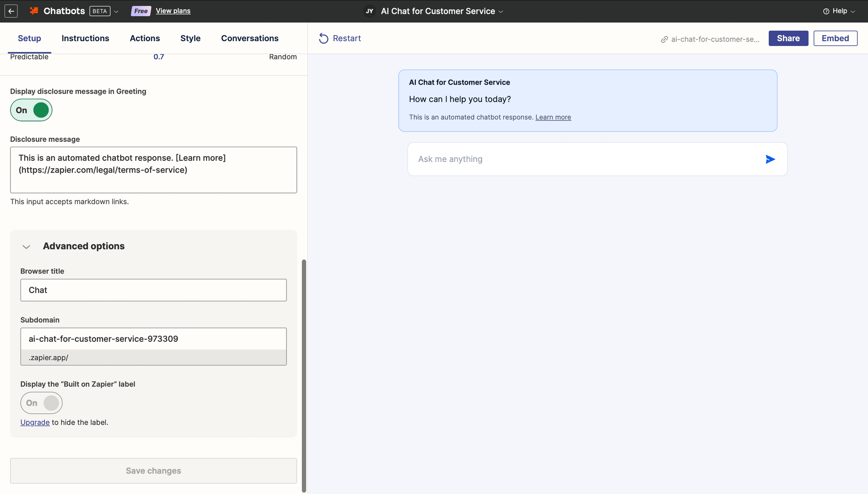Click the Embed button
Screen dimensions: 868x494
point(835,38)
